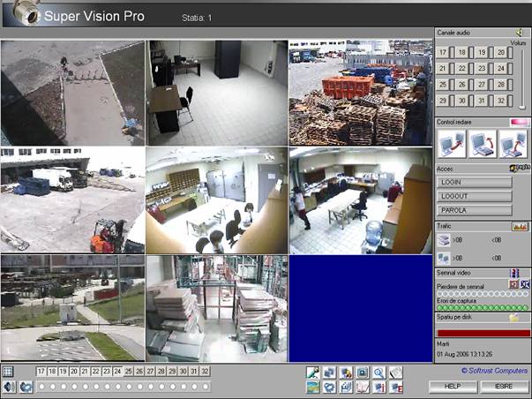This screenshot has width=532, height=399.
Task: Click the first playback control icon under Control redare
Action: tap(451, 143)
